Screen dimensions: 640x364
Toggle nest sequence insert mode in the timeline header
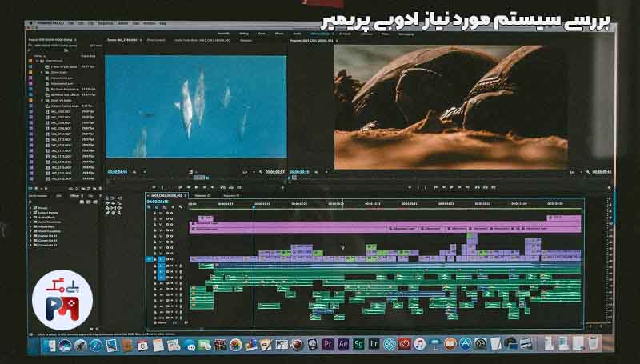pyautogui.click(x=149, y=207)
